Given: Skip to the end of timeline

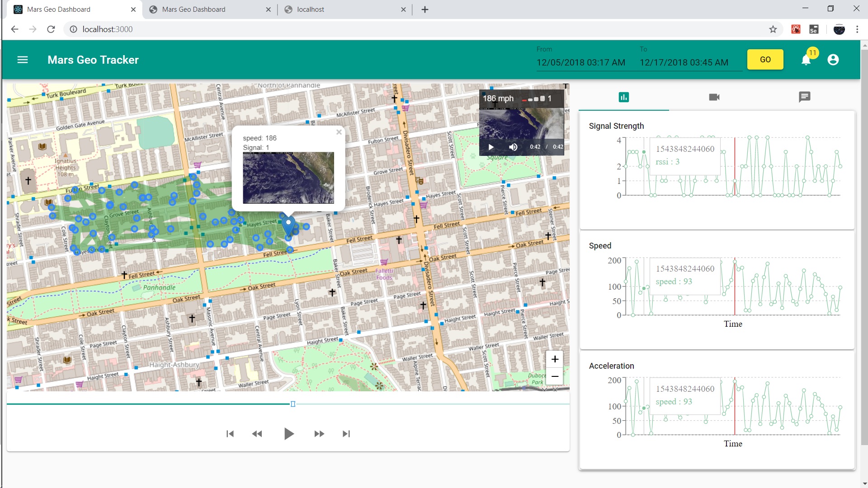Looking at the screenshot, I should (346, 434).
